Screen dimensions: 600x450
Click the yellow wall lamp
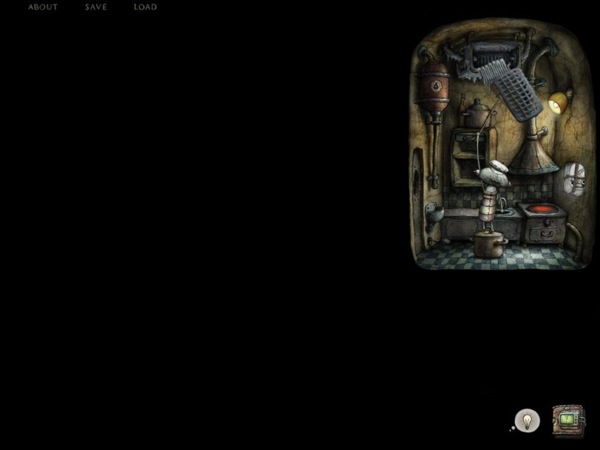point(559,101)
